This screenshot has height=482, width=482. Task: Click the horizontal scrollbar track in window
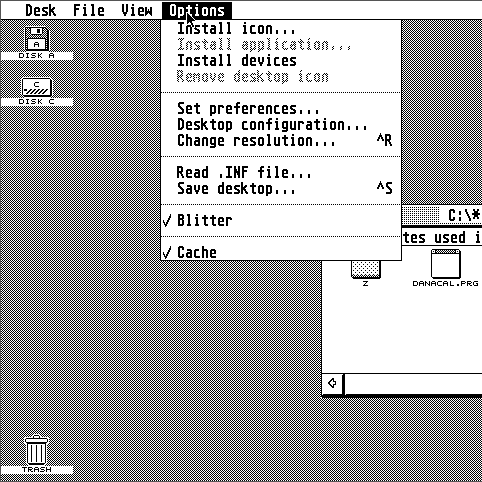point(413,384)
